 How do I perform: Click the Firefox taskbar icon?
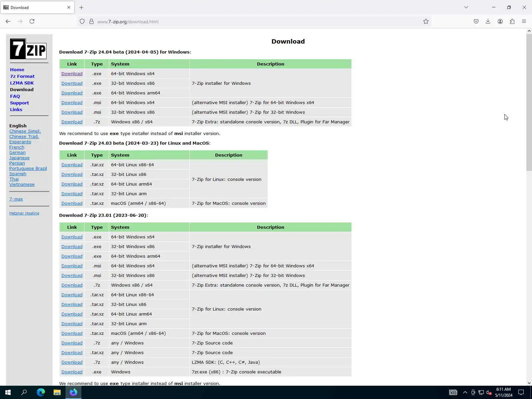(73, 392)
